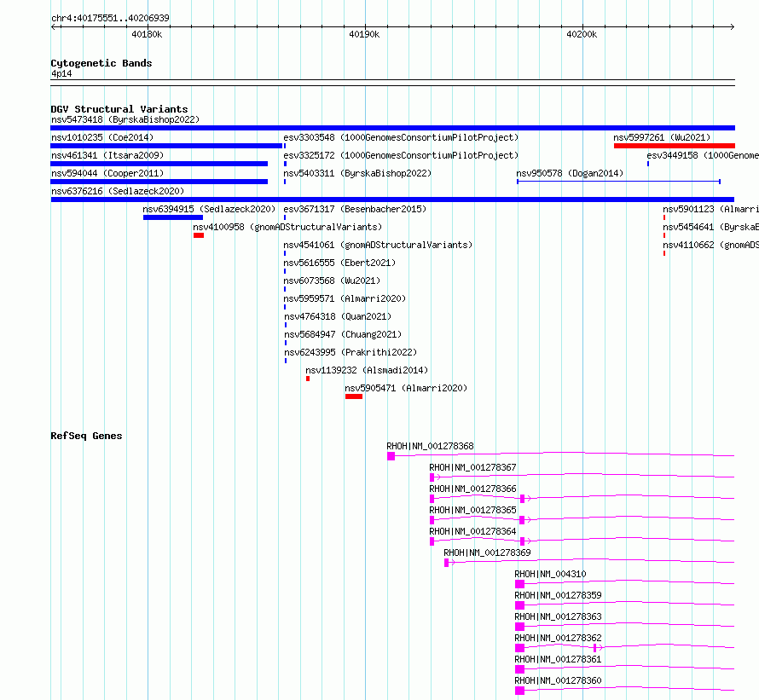Select nsv5905471 (Almarri2020) label

coord(406,388)
